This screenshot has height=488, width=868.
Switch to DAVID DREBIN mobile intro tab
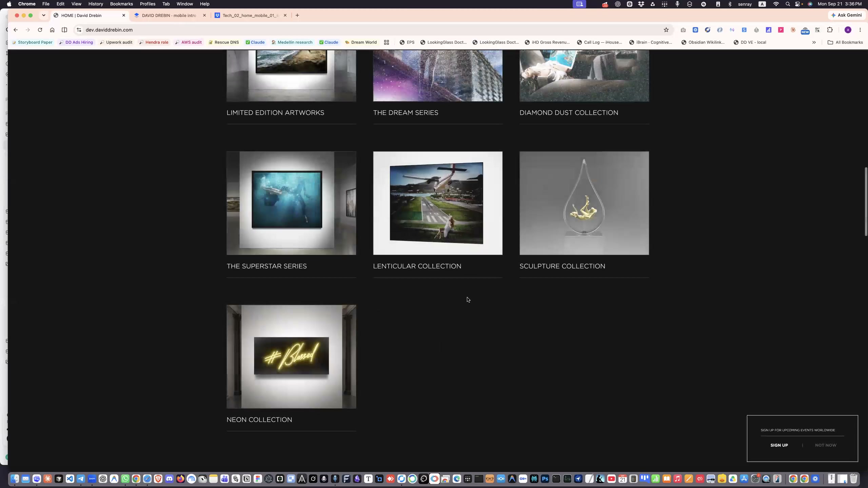tap(169, 15)
